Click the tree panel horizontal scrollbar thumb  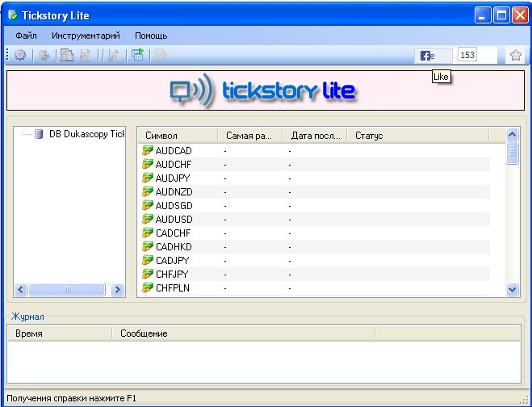(67, 290)
